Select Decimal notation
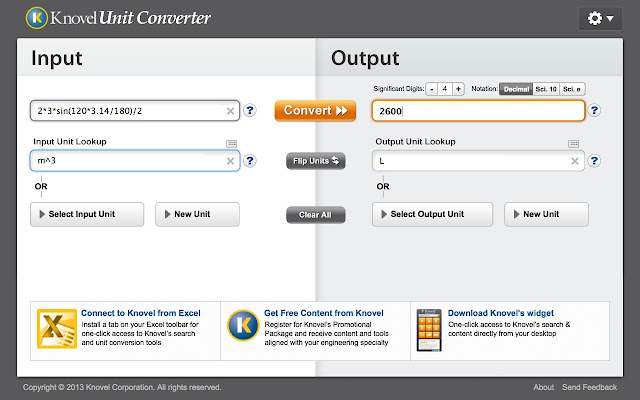640x400 pixels. click(516, 89)
